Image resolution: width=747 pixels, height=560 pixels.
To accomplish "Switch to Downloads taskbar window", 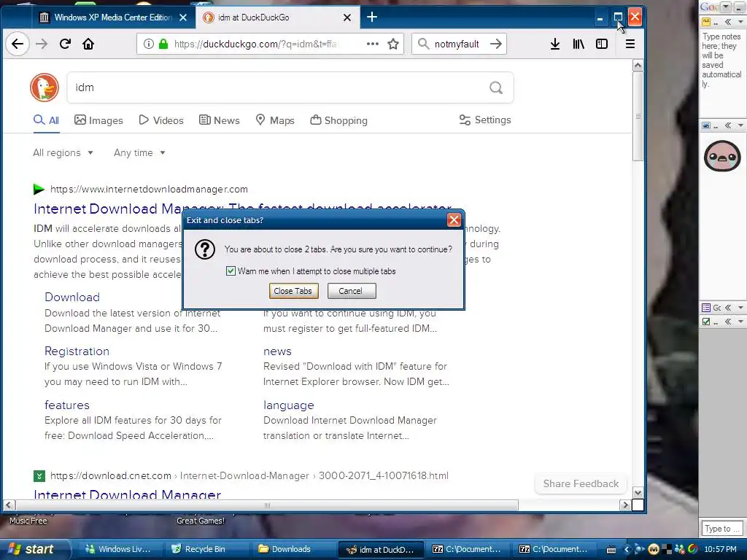I will coord(291,550).
